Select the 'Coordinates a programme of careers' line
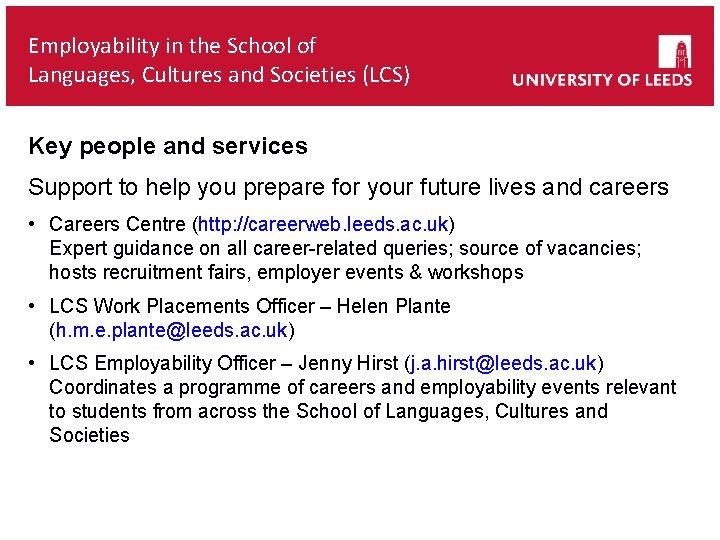The image size is (720, 540). (x=362, y=387)
